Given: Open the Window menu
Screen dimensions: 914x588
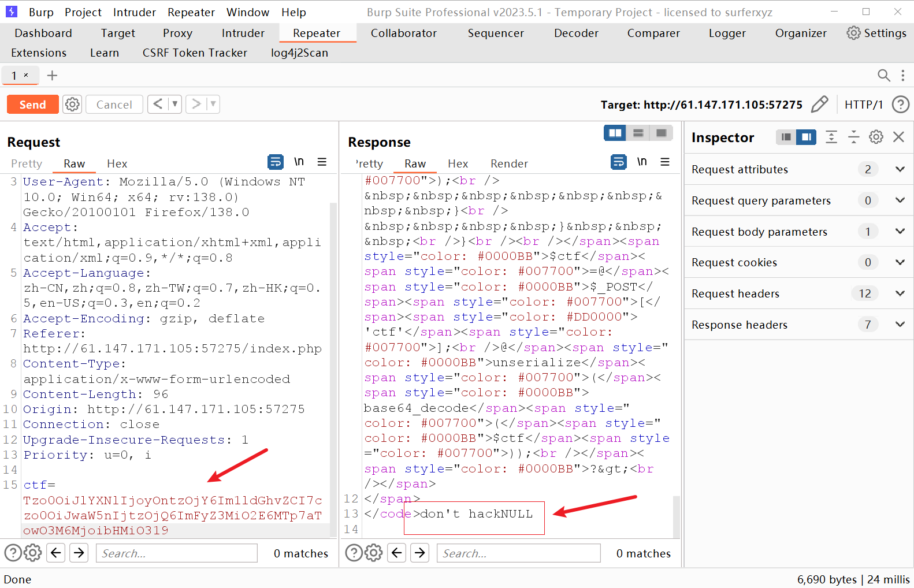Looking at the screenshot, I should click(x=248, y=12).
